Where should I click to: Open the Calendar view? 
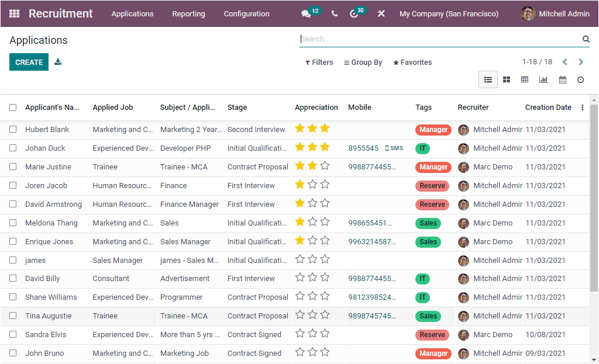(x=562, y=79)
